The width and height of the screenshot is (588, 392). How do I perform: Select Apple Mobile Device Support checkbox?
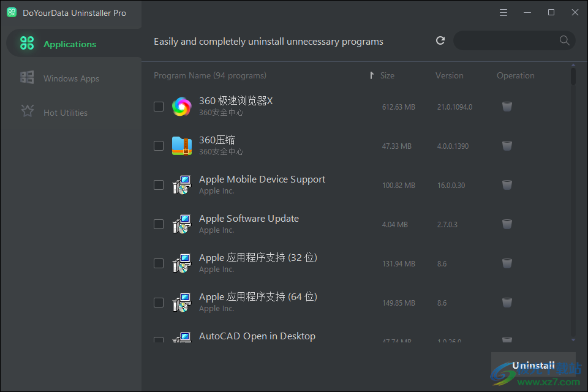[x=159, y=185]
